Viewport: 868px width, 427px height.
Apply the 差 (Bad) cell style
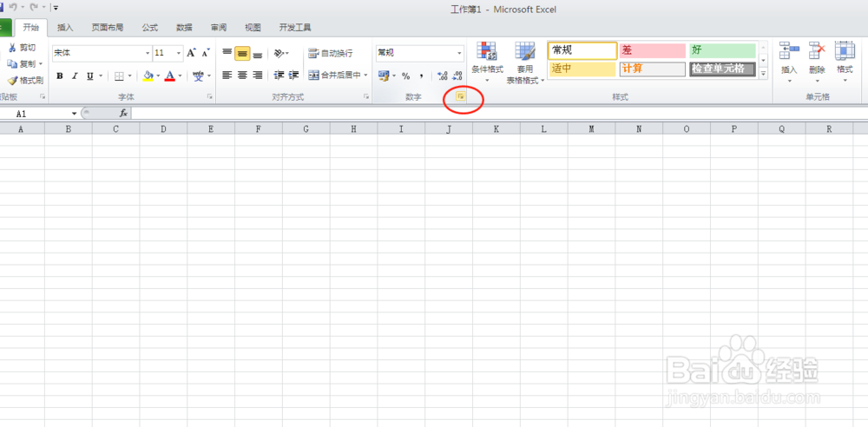point(653,51)
